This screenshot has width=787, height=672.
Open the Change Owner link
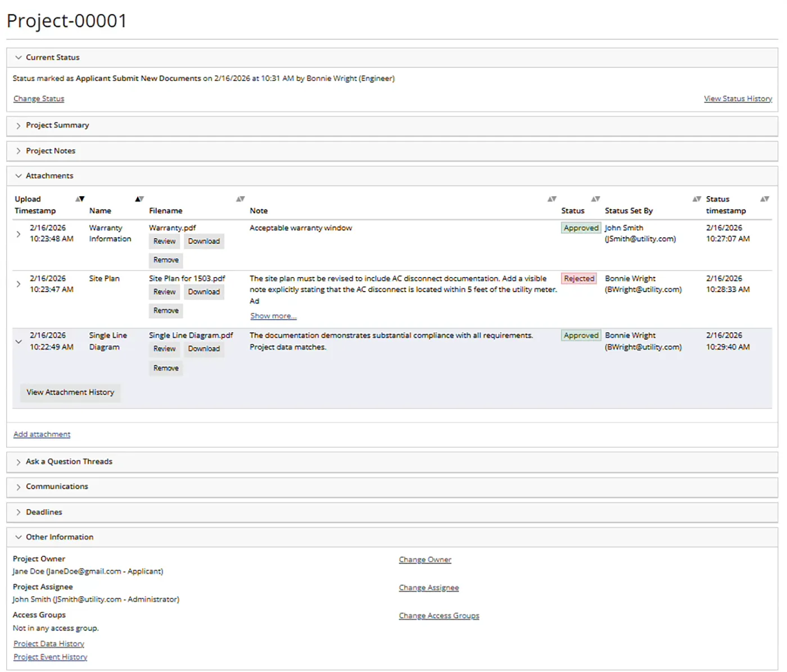[425, 560]
